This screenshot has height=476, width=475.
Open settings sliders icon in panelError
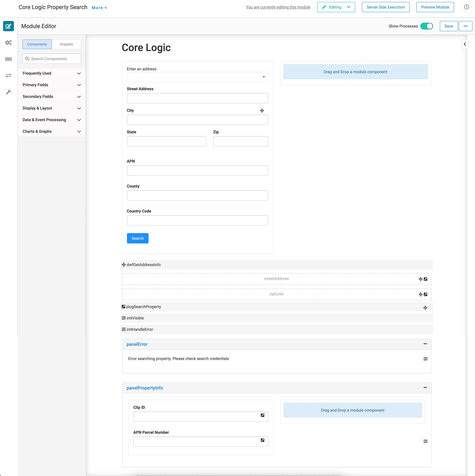pyautogui.click(x=425, y=359)
